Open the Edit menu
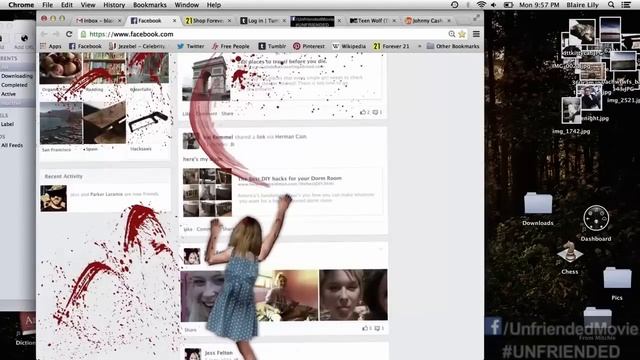This screenshot has height=360, width=640. pyautogui.click(x=67, y=5)
